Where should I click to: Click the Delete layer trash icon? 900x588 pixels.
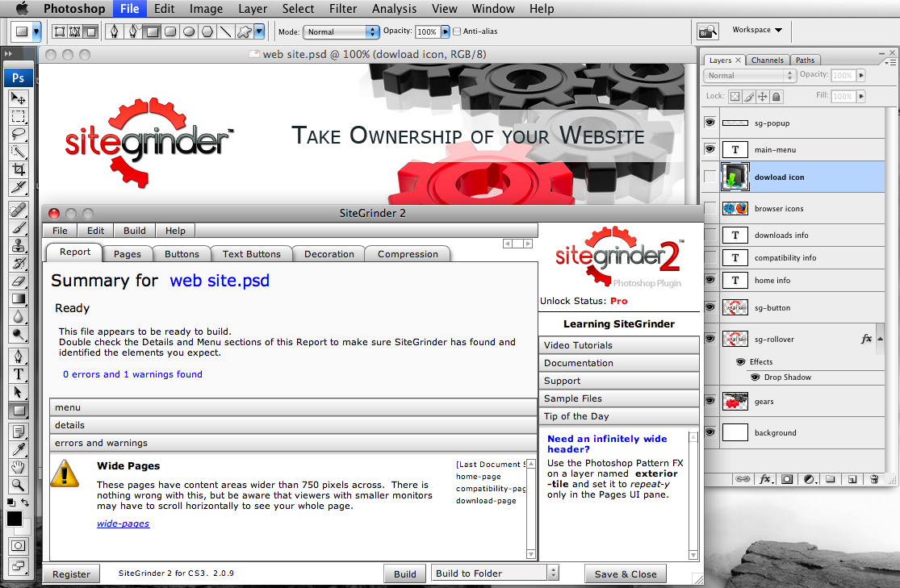click(874, 479)
